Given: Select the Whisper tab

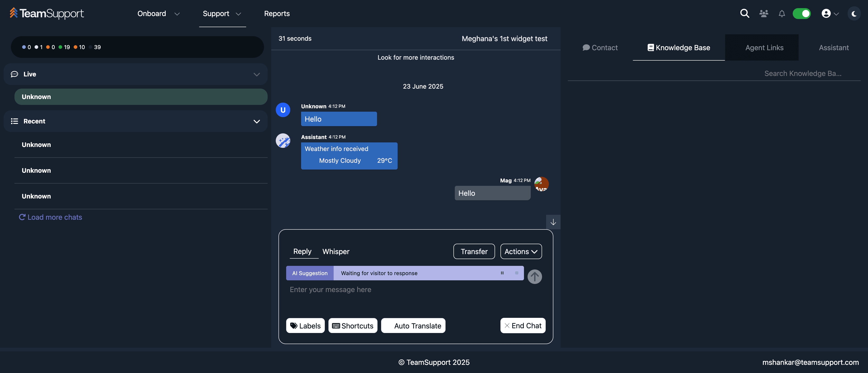Looking at the screenshot, I should coord(336,251).
